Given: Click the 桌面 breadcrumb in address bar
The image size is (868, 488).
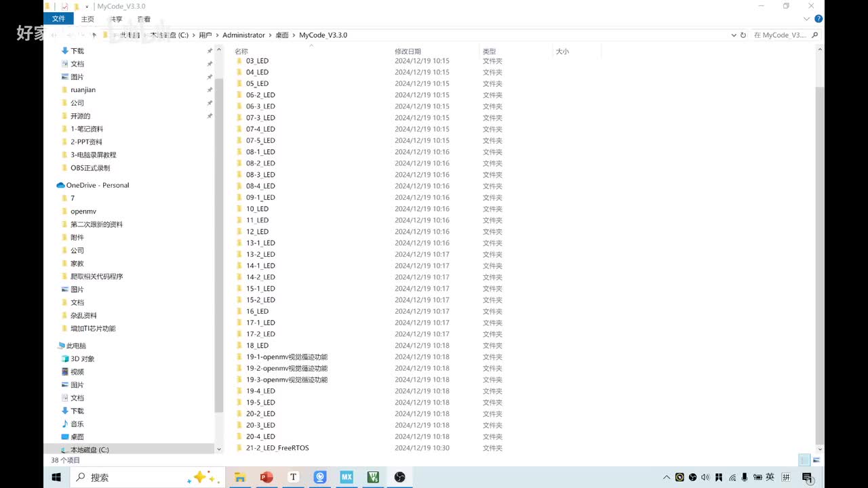Looking at the screenshot, I should coord(282,35).
